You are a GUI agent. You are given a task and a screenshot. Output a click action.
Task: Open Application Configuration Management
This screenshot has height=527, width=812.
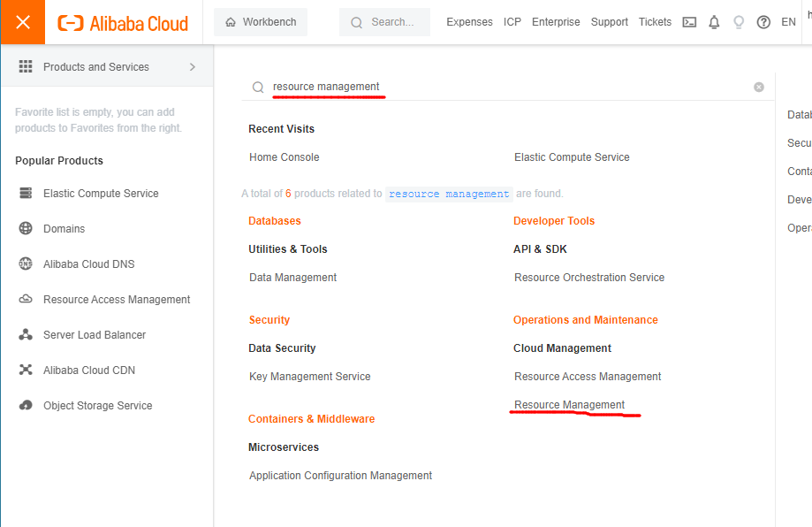(340, 475)
